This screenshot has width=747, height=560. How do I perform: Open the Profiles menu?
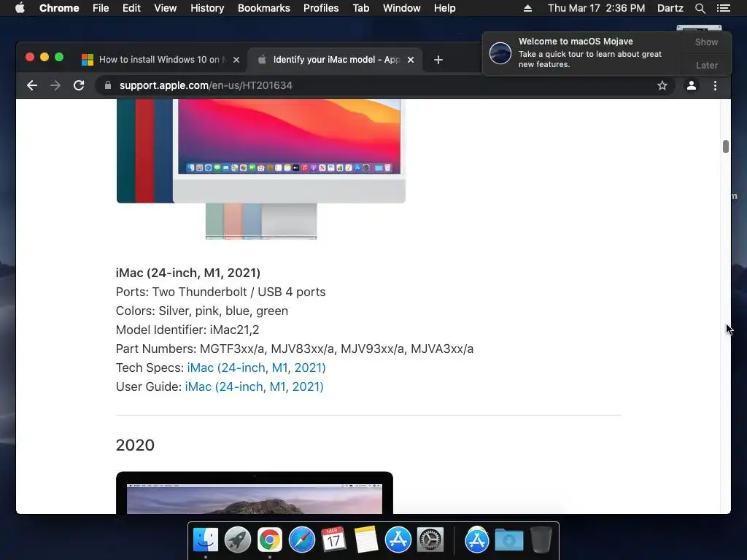[x=321, y=8]
